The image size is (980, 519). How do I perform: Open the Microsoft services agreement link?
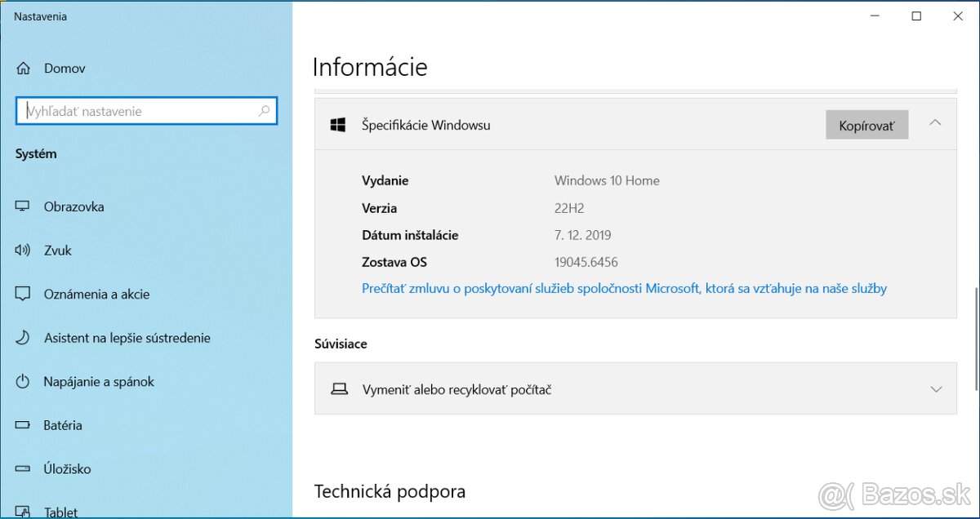coord(625,288)
